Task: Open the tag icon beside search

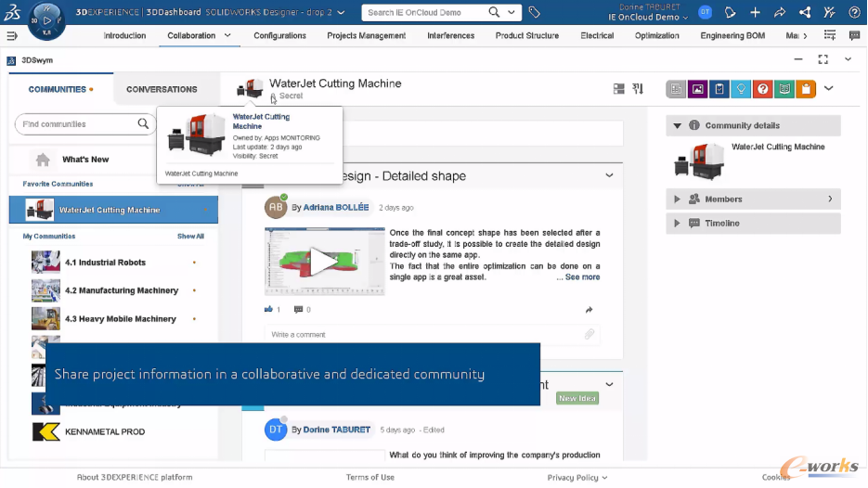Action: tap(534, 12)
